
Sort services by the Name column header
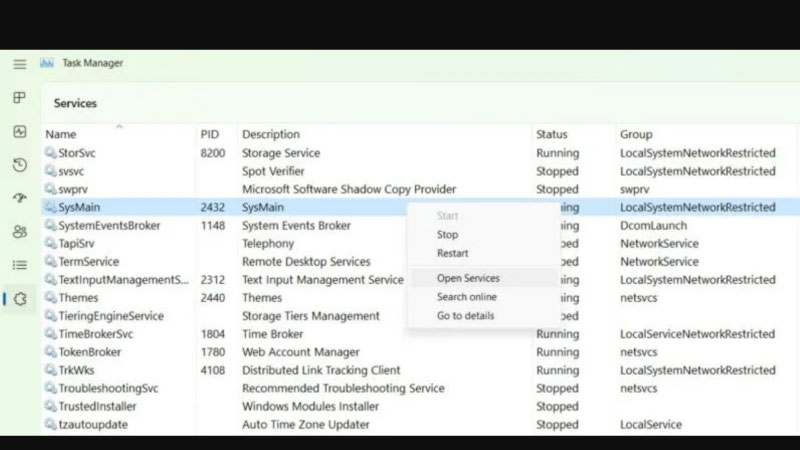tap(61, 134)
